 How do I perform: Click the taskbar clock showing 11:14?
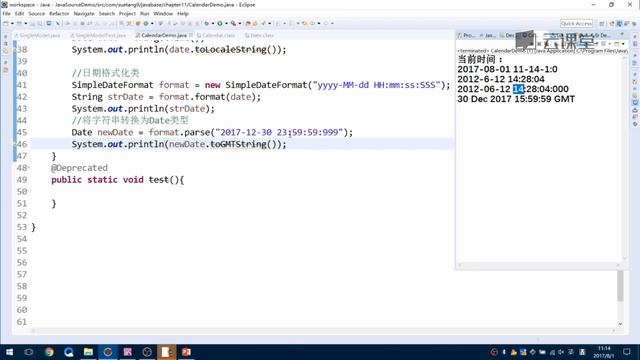[x=604, y=352]
